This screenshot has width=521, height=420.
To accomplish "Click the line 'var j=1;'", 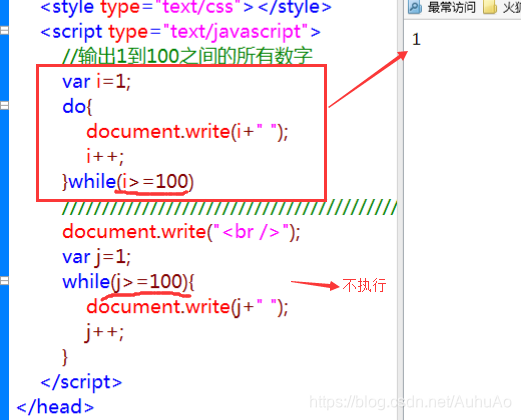I will tap(97, 257).
